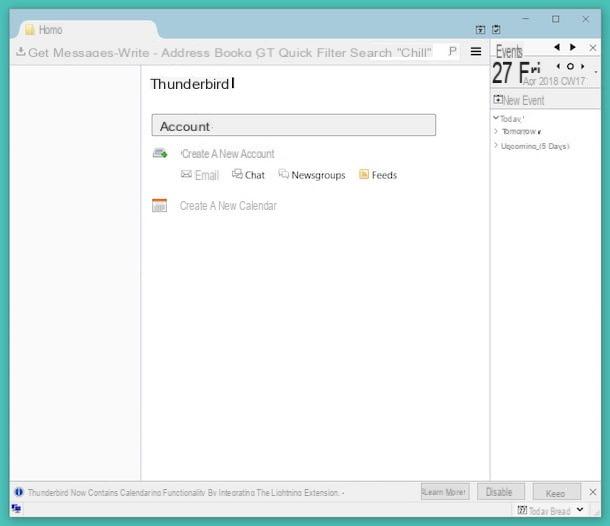Click the Feeds icon
The height and width of the screenshot is (526, 610).
[x=364, y=174]
